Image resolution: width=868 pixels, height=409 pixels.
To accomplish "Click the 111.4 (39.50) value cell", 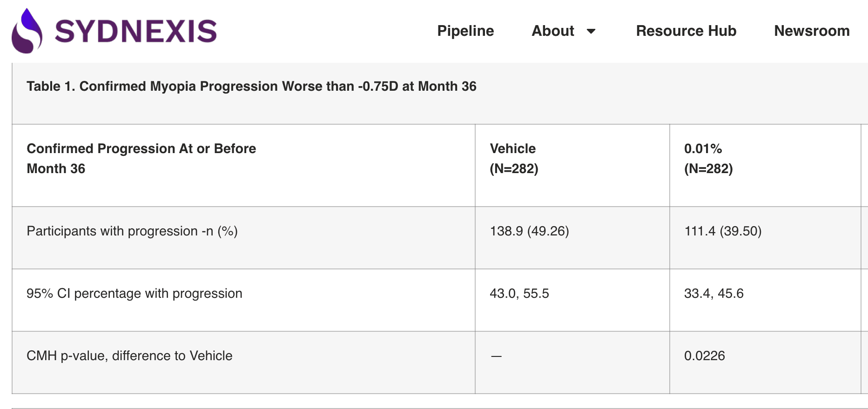I will pyautogui.click(x=723, y=231).
